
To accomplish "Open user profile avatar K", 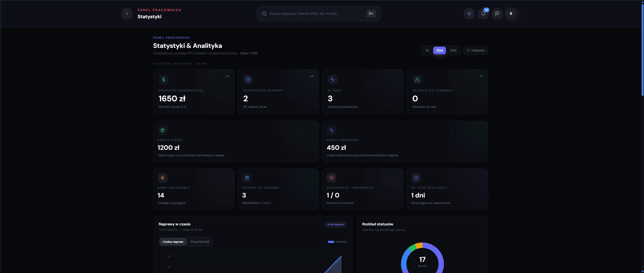I will (x=511, y=14).
